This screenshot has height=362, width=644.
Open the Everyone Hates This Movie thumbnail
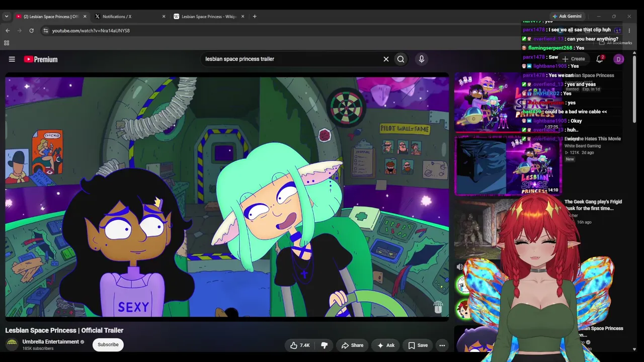(x=507, y=165)
